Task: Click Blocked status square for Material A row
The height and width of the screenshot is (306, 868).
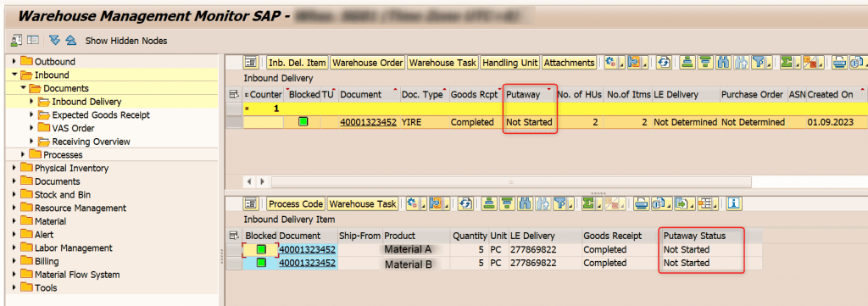Action: click(x=261, y=249)
